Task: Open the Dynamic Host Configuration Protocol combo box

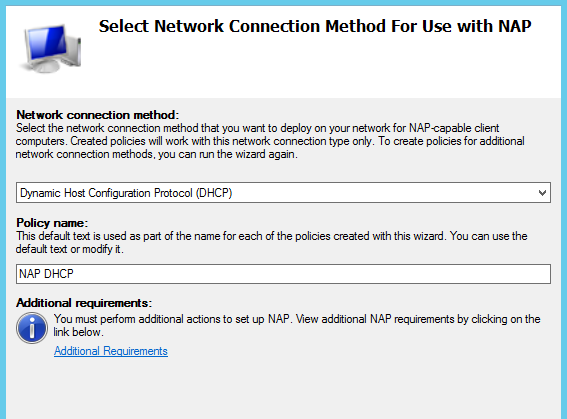Action: 283,193
